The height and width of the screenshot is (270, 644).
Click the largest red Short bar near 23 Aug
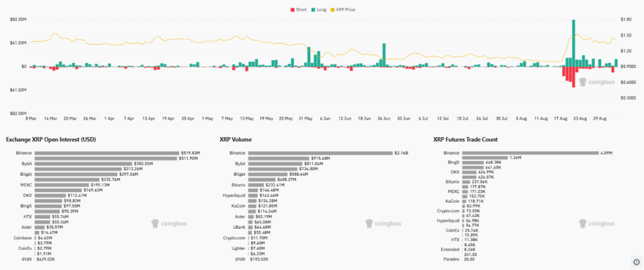pyautogui.click(x=574, y=77)
